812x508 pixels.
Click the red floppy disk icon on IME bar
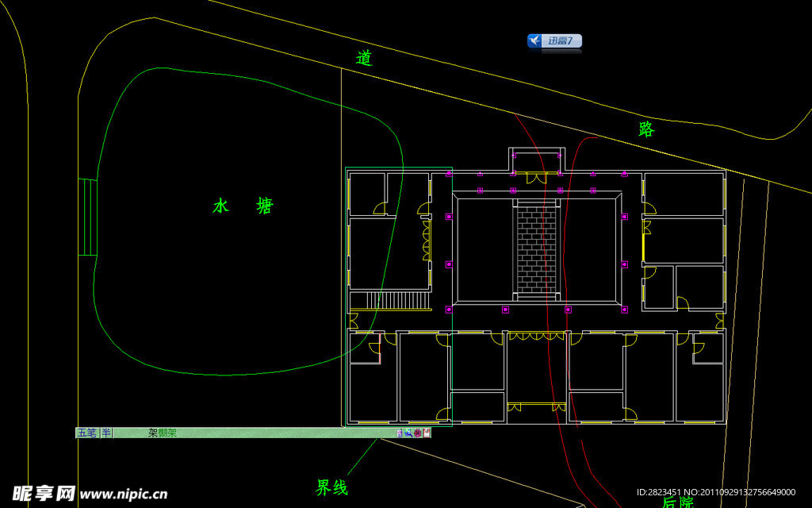coord(426,433)
